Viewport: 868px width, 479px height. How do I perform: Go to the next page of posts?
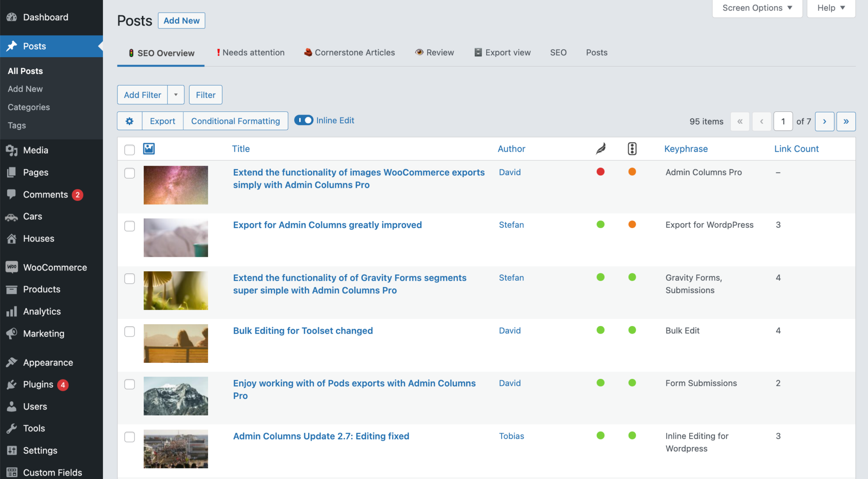(x=824, y=122)
